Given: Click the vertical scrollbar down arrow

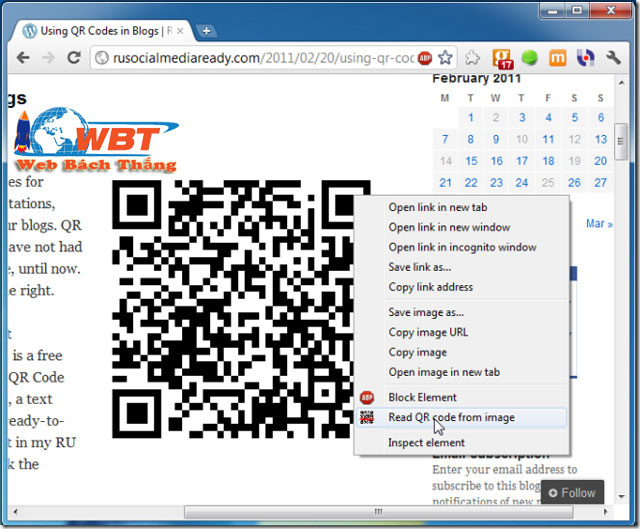Looking at the screenshot, I should (621, 497).
